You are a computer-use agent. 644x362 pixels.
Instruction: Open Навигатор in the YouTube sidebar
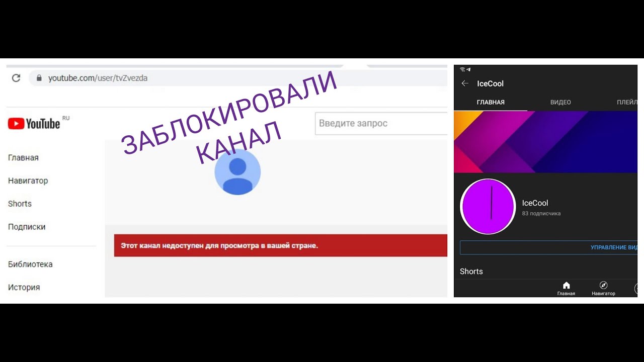tap(28, 180)
